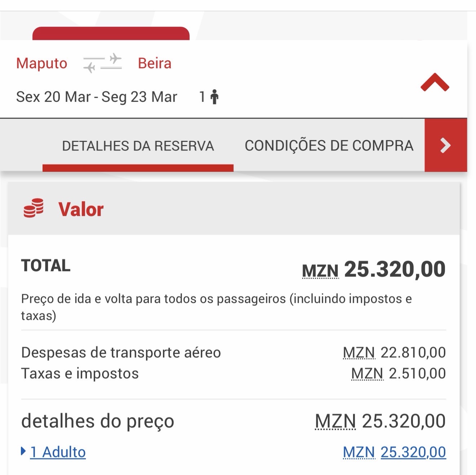The height and width of the screenshot is (475, 476).
Task: Click the detalhes do preço heading
Action: 98,421
